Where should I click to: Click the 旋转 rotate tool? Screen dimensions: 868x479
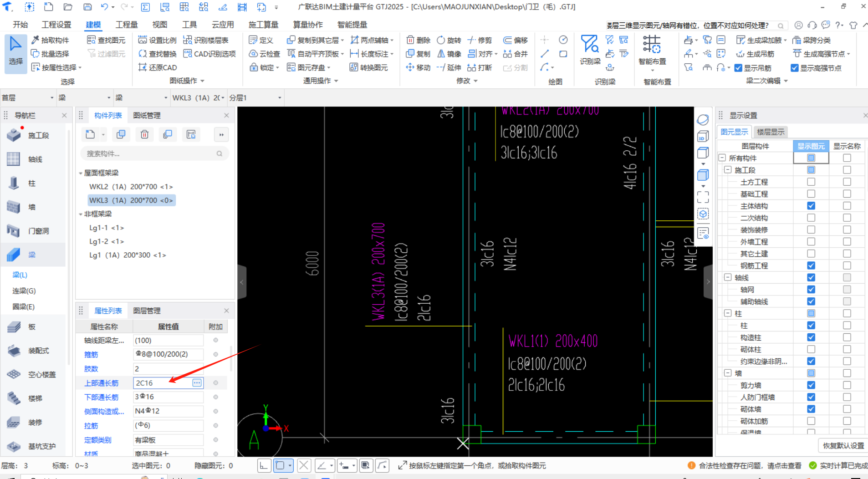(449, 40)
